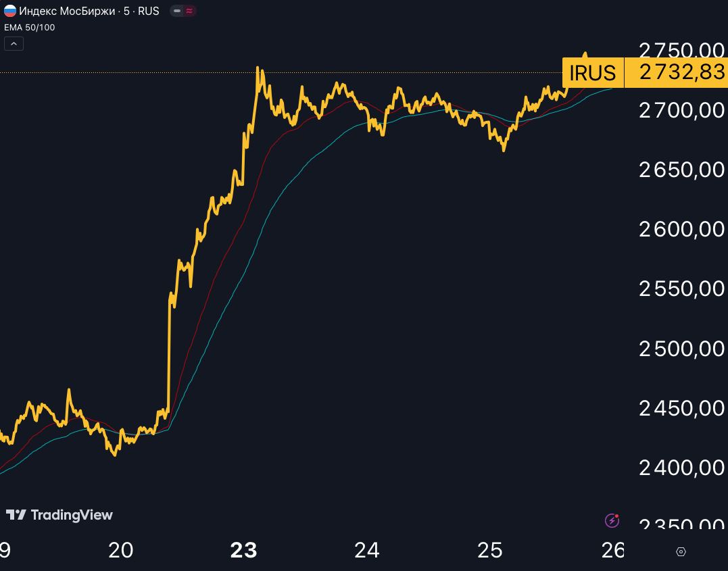Click the Russian flag symbol logo
The width and height of the screenshot is (728, 571).
tap(9, 11)
